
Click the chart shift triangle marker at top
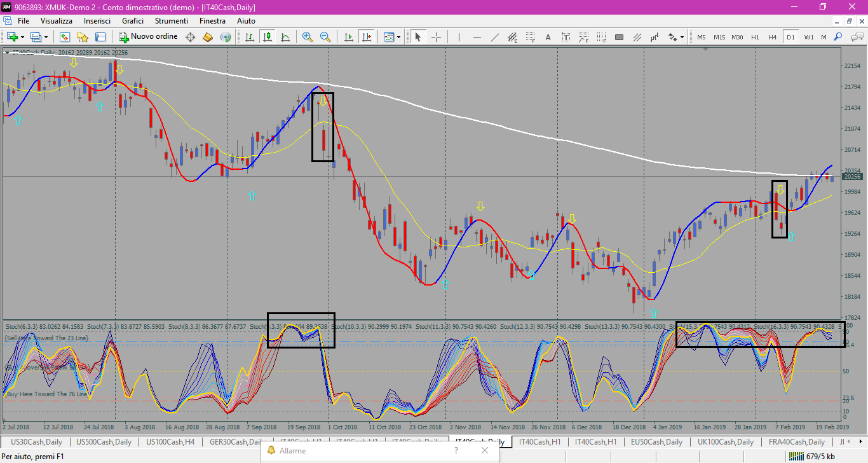tap(706, 50)
